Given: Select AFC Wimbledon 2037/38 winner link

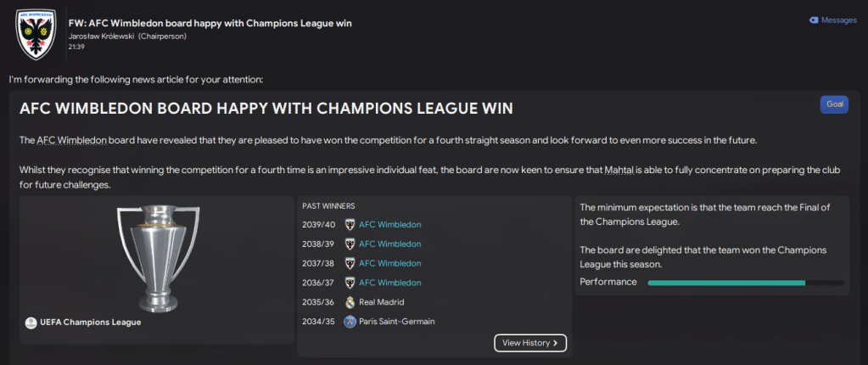Looking at the screenshot, I should click(389, 264).
